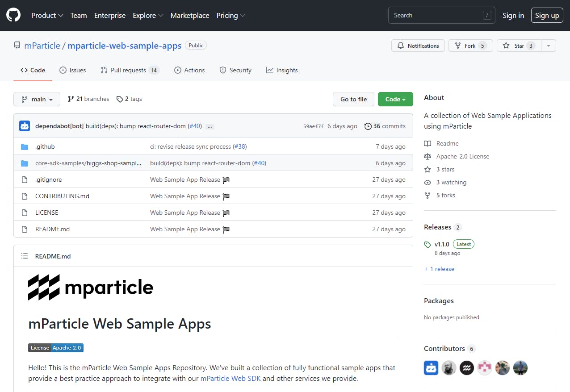Screen dimensions: 570x392
Task: Select the slash shortcut icon in search
Action: 487,15
